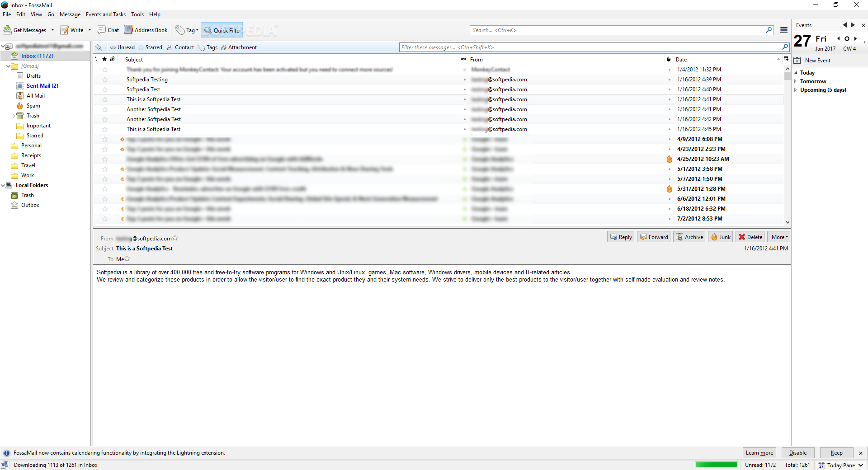Viewport: 868px width, 470px height.
Task: Click the junk flame on 4/25/2012 message
Action: [670, 159]
